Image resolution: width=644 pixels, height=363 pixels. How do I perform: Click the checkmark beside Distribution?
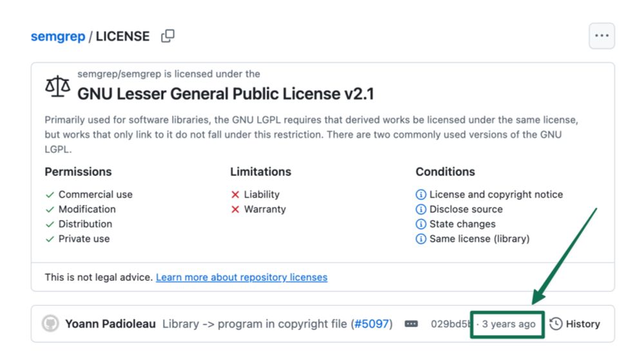point(50,224)
